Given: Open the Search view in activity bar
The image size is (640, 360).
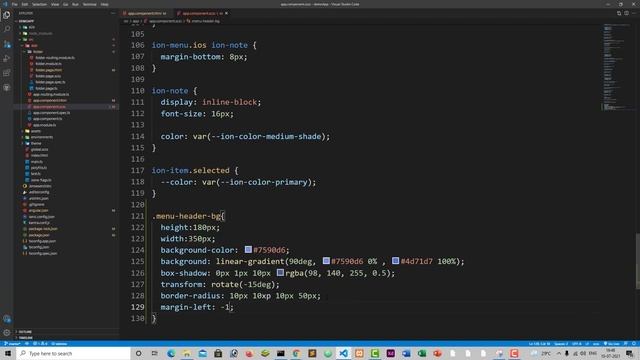Looking at the screenshot, I should click(x=7, y=29).
